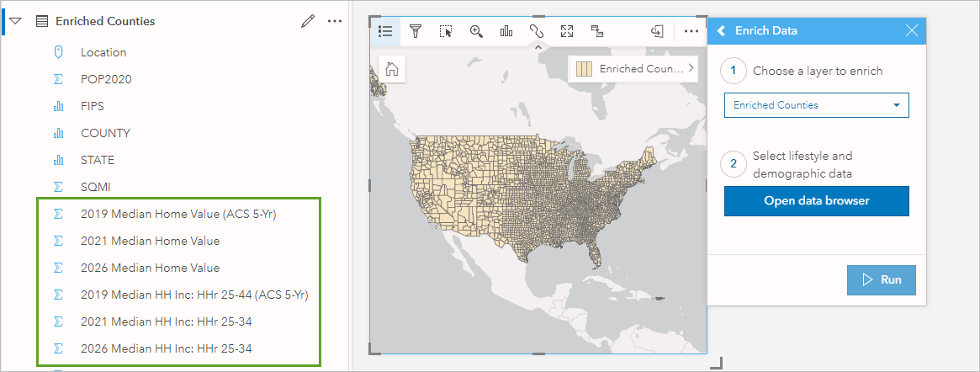Collapse the Enriched Counties dataset
This screenshot has width=980, height=372.
(16, 21)
